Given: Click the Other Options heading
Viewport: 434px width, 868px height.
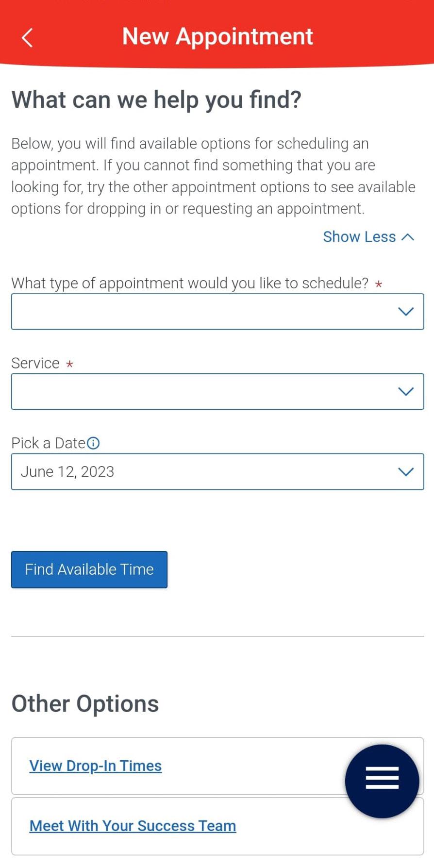Looking at the screenshot, I should (85, 703).
